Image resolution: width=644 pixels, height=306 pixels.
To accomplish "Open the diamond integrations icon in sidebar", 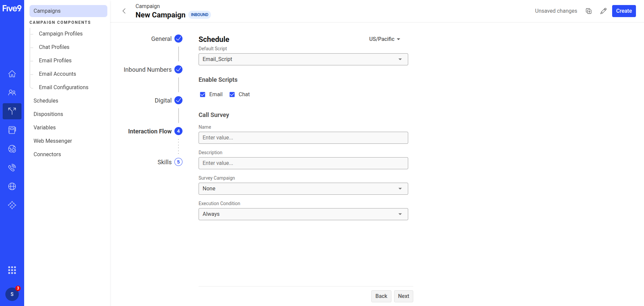I will [x=12, y=205].
